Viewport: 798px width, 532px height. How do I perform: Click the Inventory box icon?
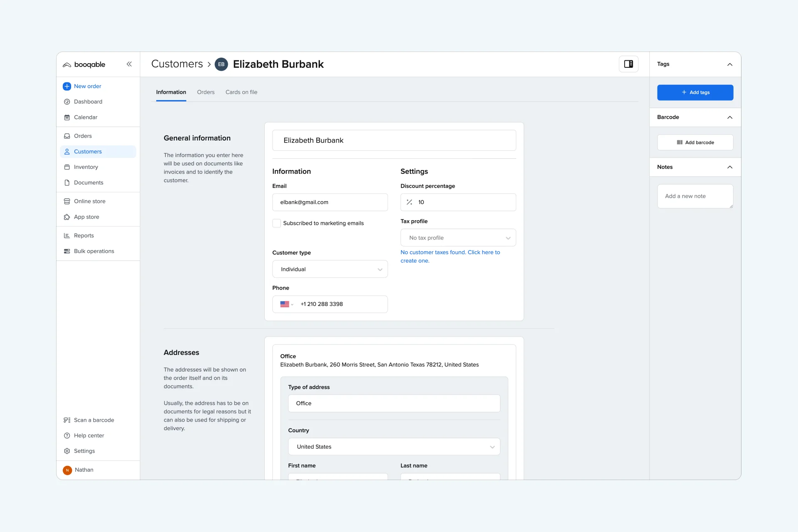pos(67,167)
